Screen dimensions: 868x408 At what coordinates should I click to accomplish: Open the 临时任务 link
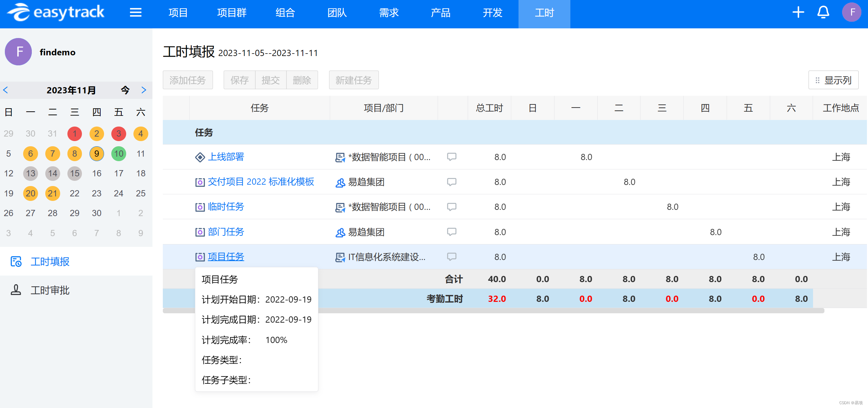click(226, 207)
